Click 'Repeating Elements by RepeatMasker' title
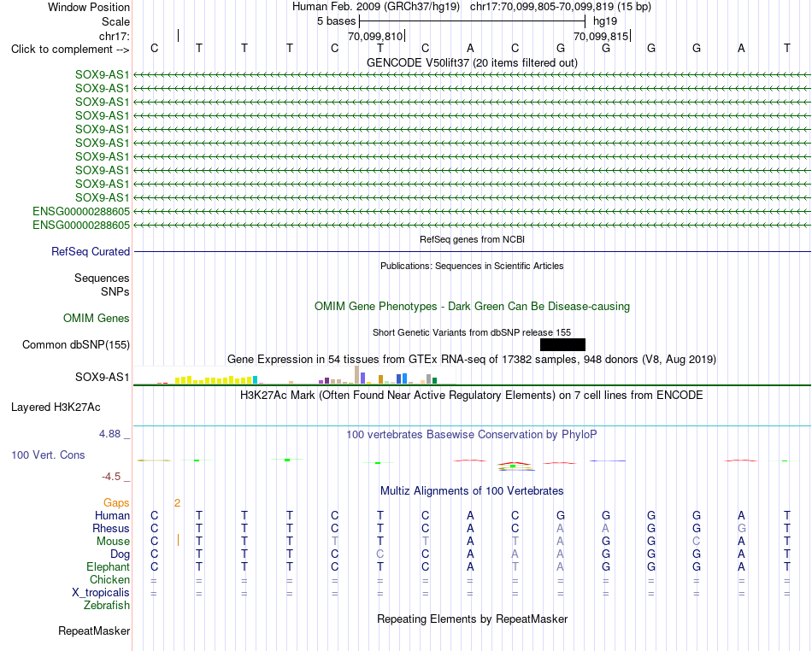Image resolution: width=812 pixels, height=651 pixels. coord(472,619)
